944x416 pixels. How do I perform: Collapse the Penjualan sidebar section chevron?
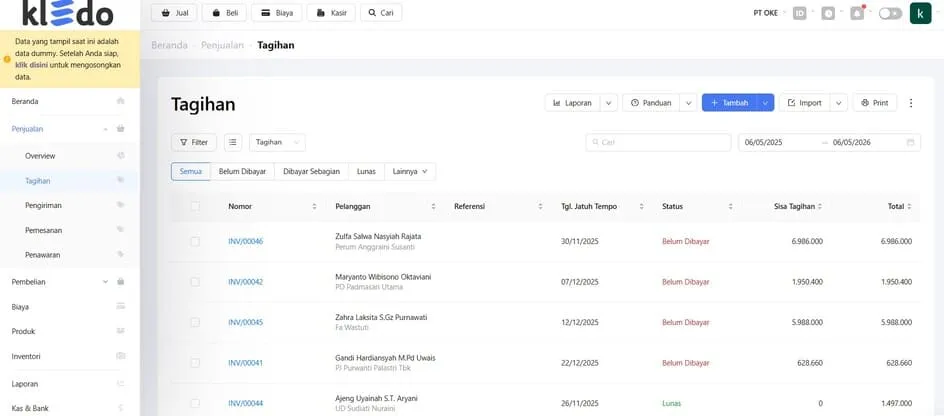[105, 129]
